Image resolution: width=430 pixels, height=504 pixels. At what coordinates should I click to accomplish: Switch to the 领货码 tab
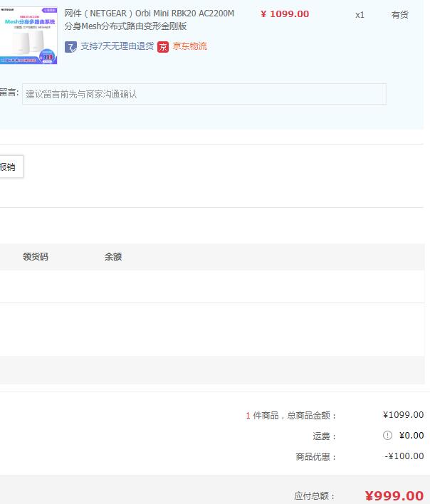(36, 256)
